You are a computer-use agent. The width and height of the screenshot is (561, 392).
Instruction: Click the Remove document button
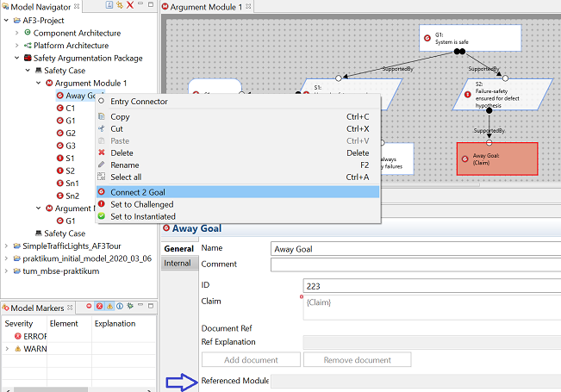point(357,360)
